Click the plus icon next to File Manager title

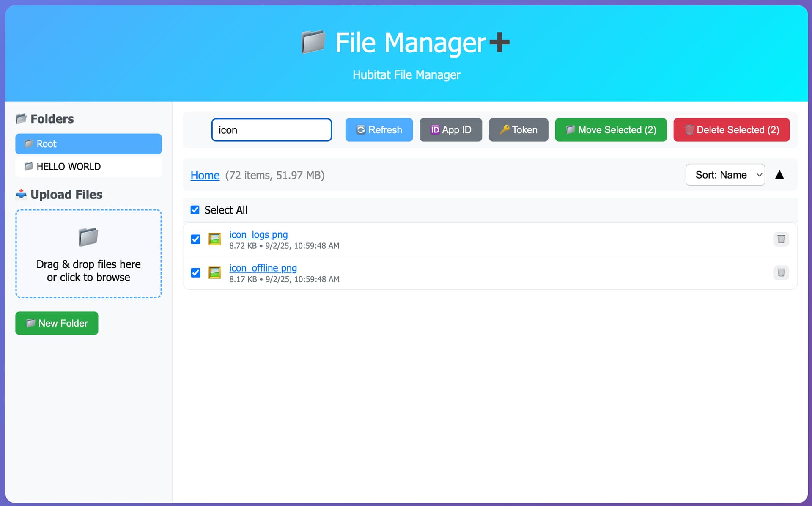pyautogui.click(x=499, y=42)
